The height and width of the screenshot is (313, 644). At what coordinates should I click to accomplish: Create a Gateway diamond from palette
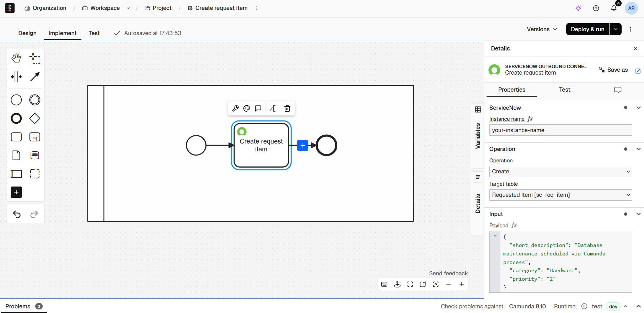click(35, 118)
